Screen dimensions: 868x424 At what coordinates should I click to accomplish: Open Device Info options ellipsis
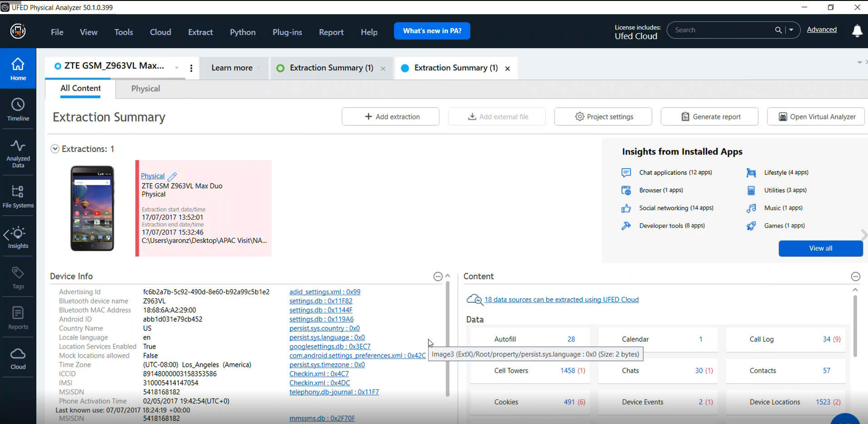click(438, 276)
